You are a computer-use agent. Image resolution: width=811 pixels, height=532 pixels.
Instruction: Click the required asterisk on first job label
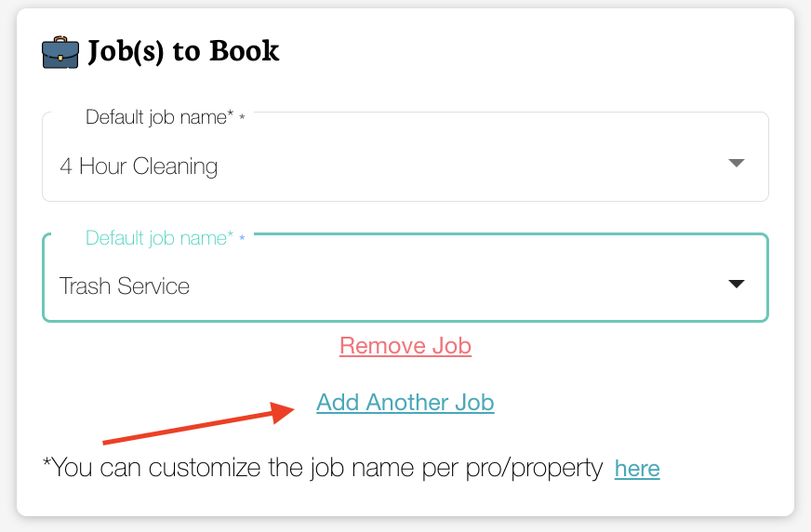(x=242, y=118)
